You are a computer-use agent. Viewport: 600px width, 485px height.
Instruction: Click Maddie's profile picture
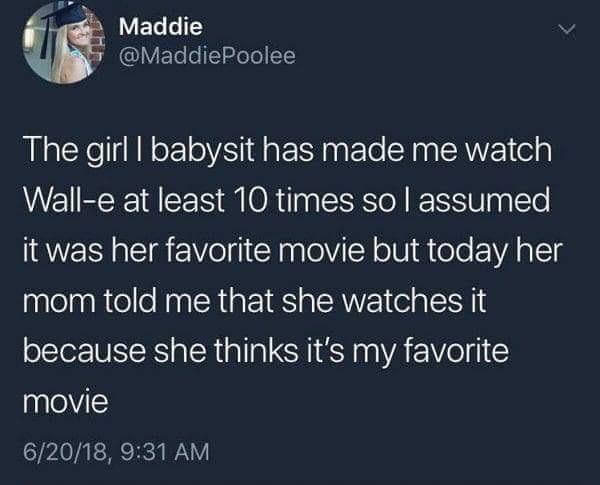[64, 42]
